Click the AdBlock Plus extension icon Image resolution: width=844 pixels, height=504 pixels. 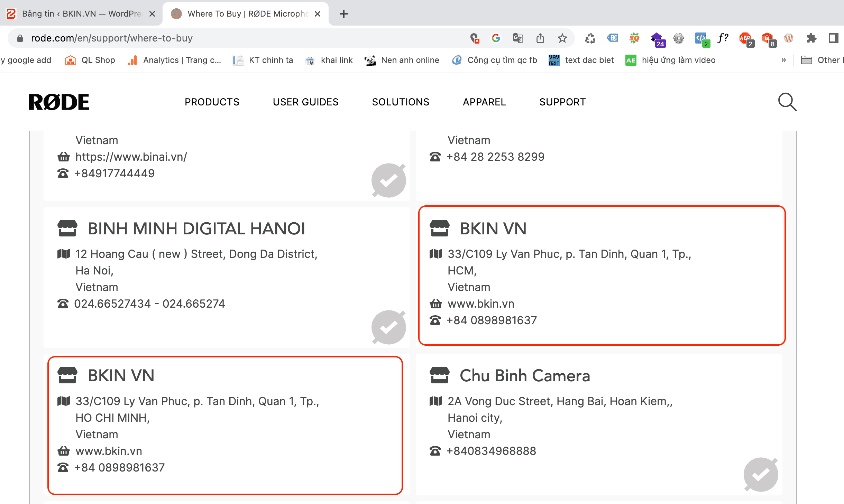pos(745,38)
